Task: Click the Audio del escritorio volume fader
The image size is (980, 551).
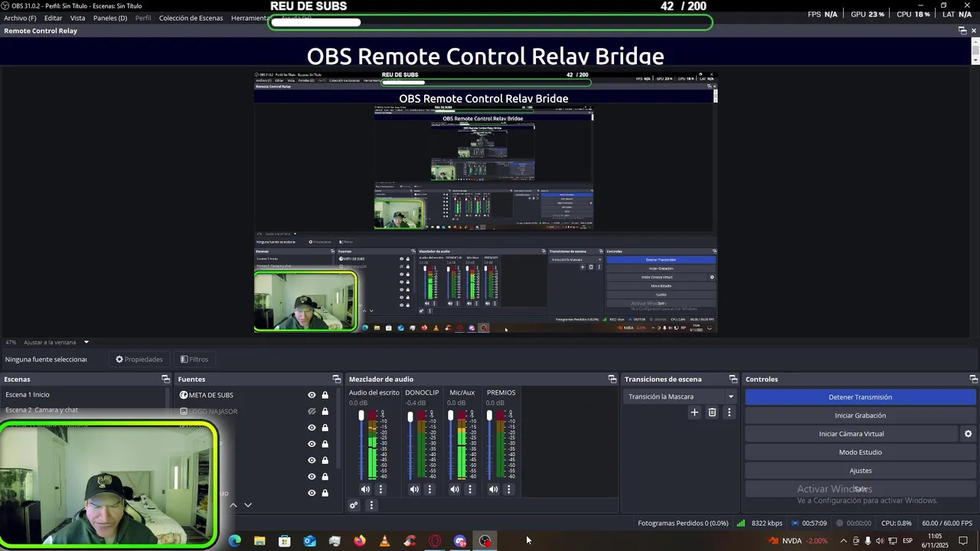Action: pyautogui.click(x=361, y=417)
